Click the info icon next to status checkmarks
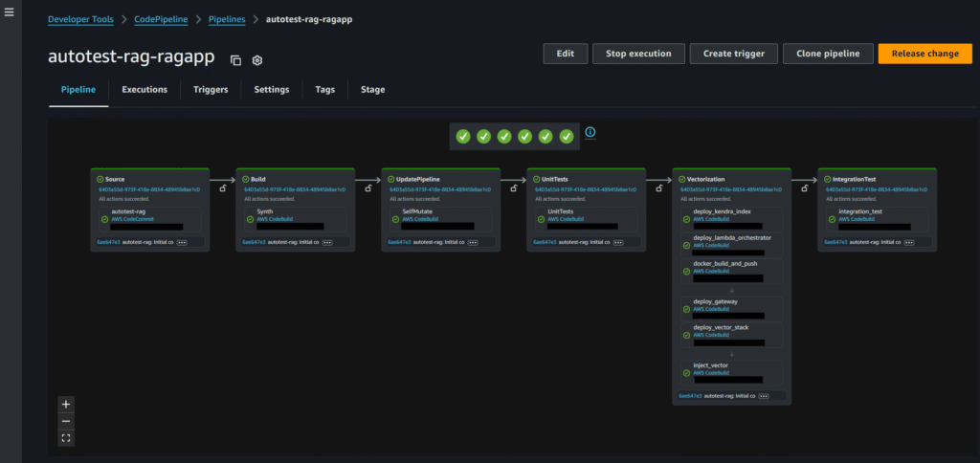 [x=590, y=132]
